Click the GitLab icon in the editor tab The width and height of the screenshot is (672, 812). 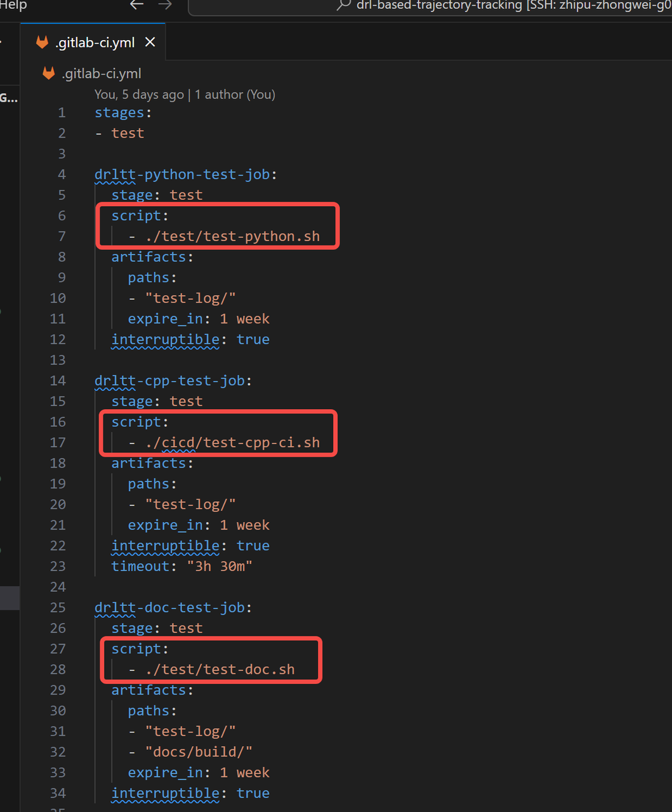pyautogui.click(x=42, y=43)
